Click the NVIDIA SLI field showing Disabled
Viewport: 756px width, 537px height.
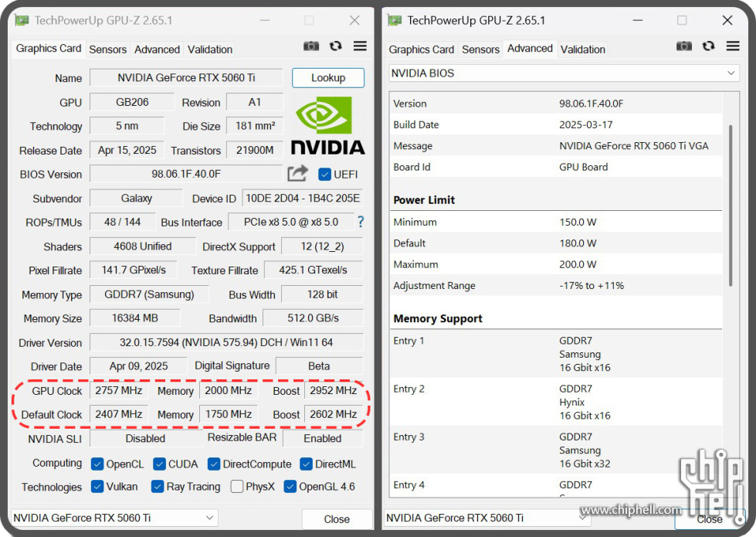145,438
